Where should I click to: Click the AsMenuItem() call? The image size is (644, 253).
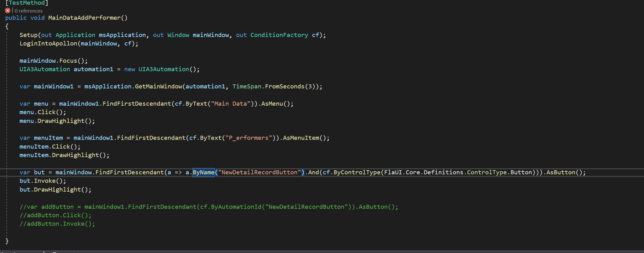click(304, 138)
